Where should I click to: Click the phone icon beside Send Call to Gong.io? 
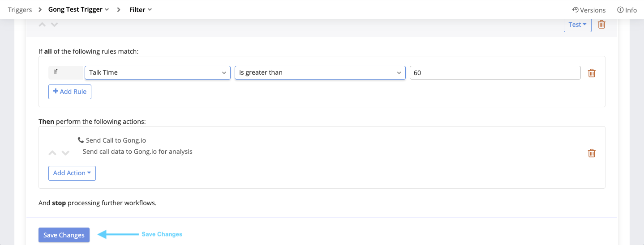pyautogui.click(x=81, y=140)
